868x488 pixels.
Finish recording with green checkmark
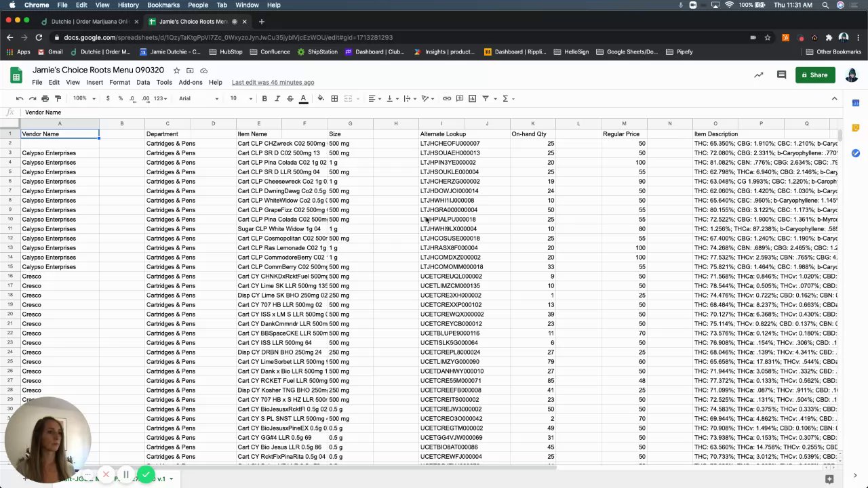pos(146,475)
